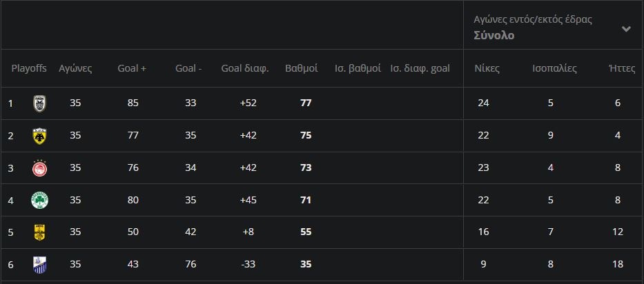
Task: Click the Playoffs column header
Action: click(x=29, y=68)
